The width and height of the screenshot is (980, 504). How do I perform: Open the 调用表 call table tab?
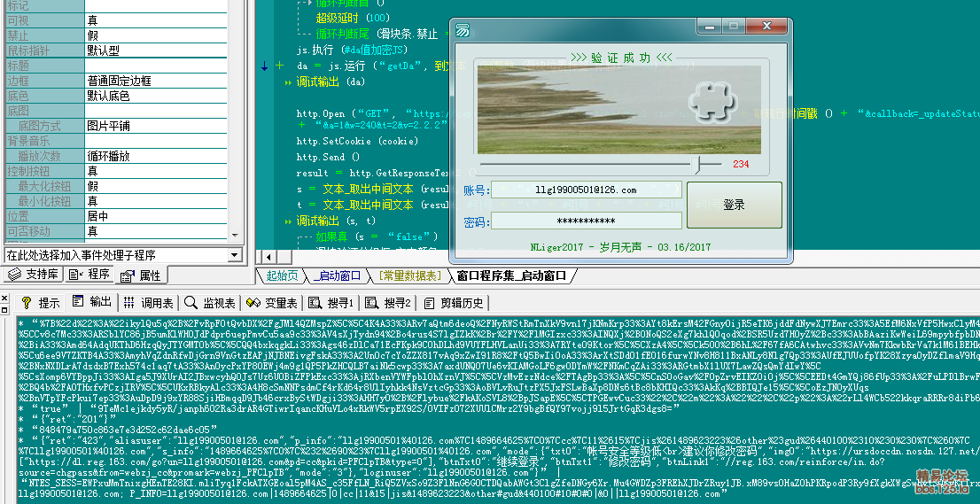click(150, 303)
